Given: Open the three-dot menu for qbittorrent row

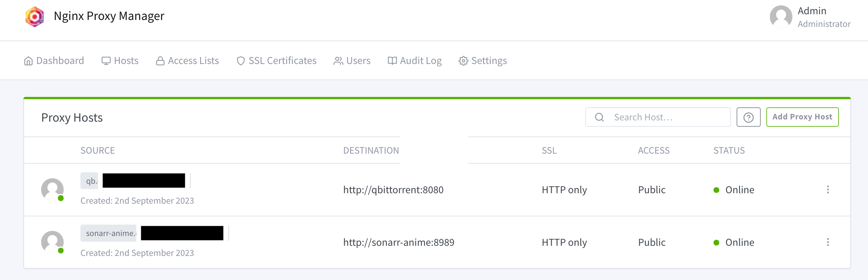Looking at the screenshot, I should [x=828, y=190].
